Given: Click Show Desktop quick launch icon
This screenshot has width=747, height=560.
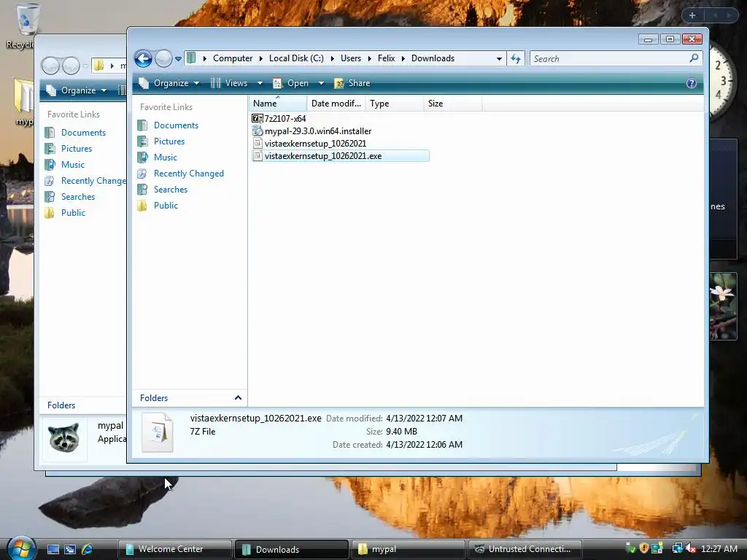Looking at the screenshot, I should pyautogui.click(x=53, y=549).
